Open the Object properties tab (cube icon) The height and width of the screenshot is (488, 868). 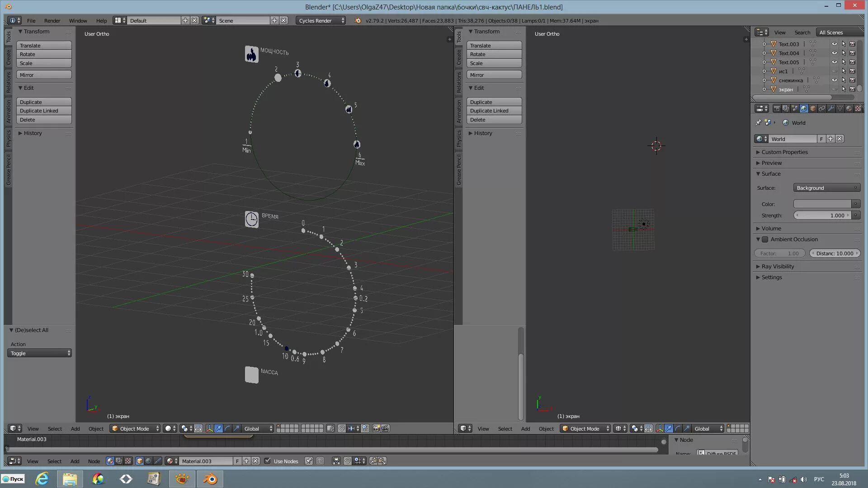click(813, 108)
